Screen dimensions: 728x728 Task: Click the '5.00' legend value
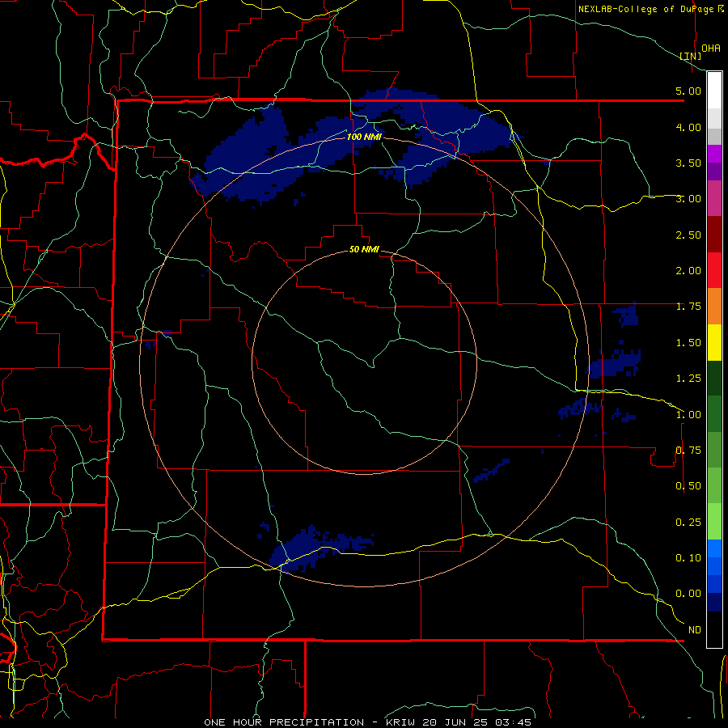[x=688, y=91]
